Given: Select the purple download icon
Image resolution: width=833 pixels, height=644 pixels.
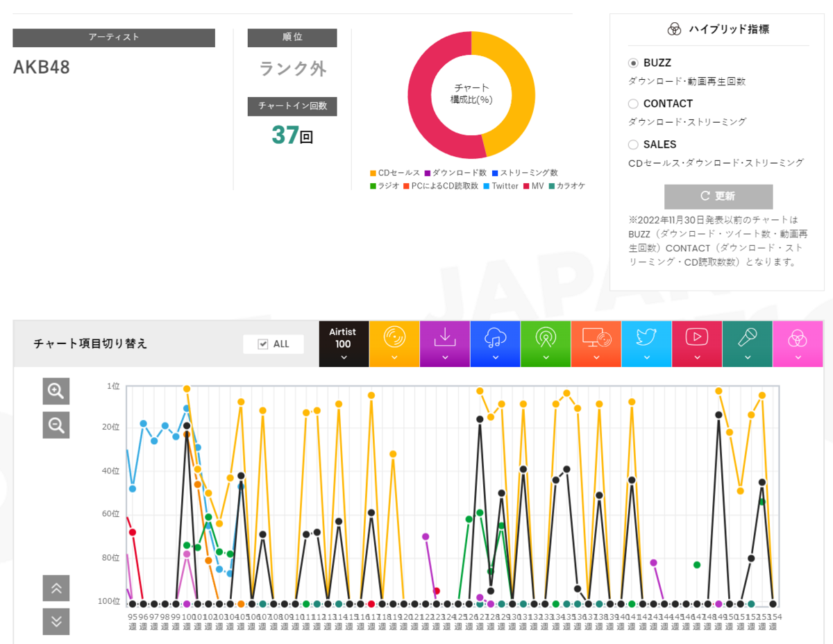Looking at the screenshot, I should 445,337.
